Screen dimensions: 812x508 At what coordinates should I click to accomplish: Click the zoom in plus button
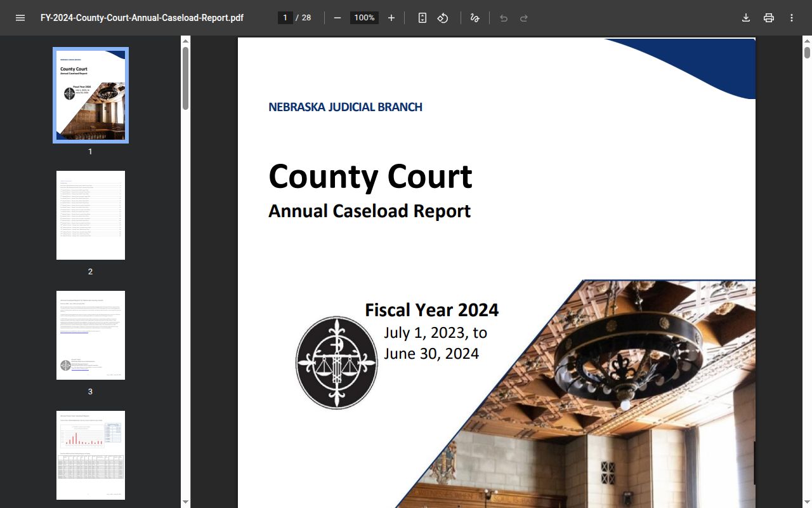tap(391, 18)
